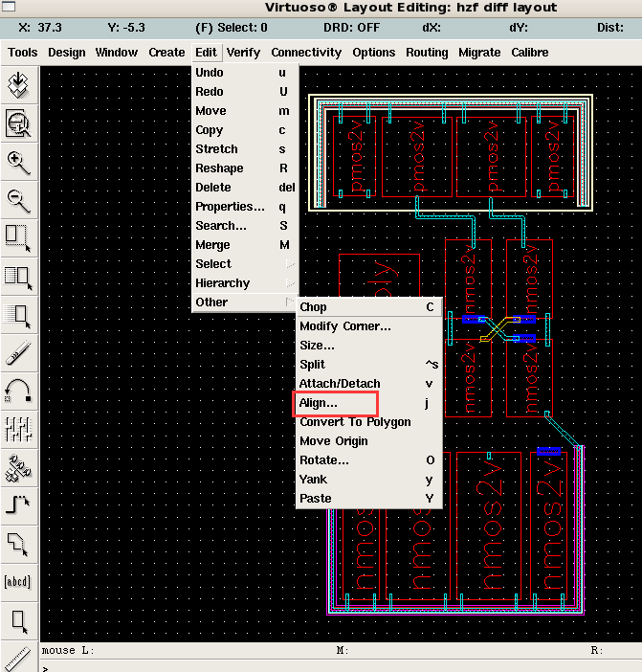This screenshot has height=672, width=642.
Task: Select the Zoom Out magnifier tool
Action: coord(19,200)
